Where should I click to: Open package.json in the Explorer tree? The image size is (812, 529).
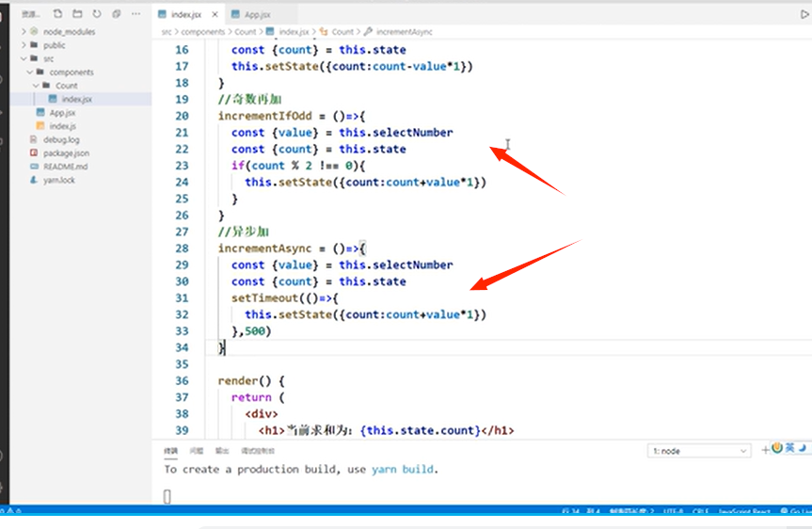pyautogui.click(x=66, y=152)
